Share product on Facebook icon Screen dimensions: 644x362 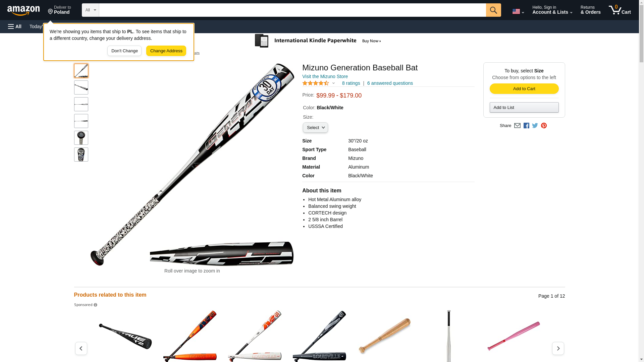point(526,126)
